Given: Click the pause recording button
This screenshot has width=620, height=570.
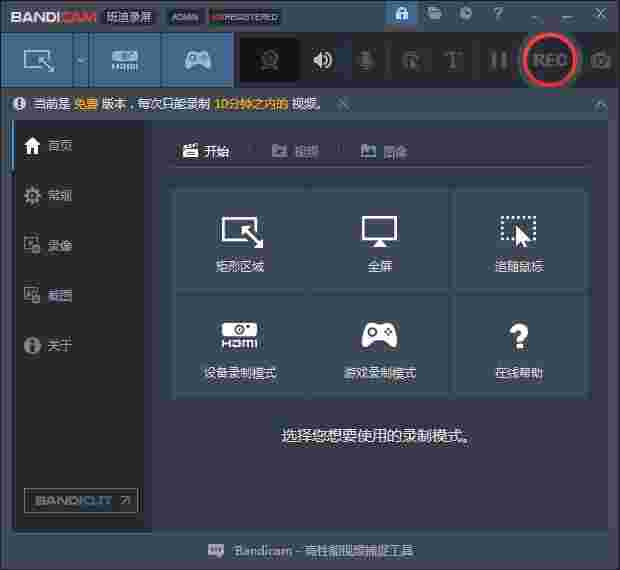Looking at the screenshot, I should point(499,61).
